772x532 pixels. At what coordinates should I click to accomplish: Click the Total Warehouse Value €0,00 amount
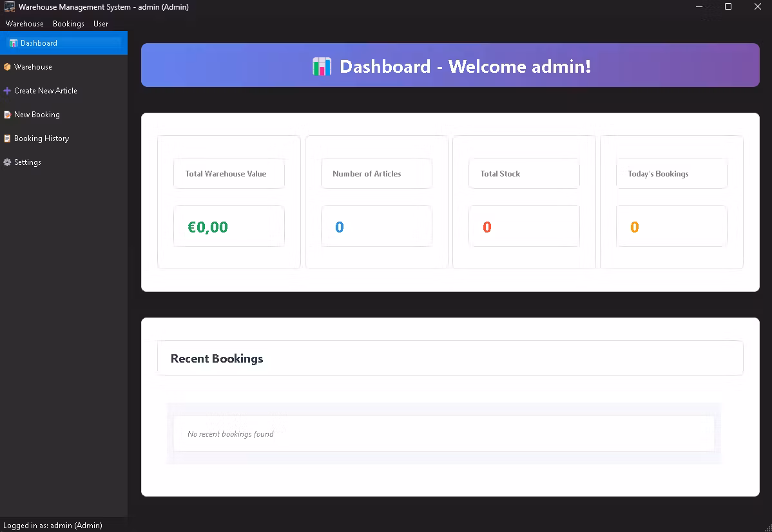coord(208,227)
